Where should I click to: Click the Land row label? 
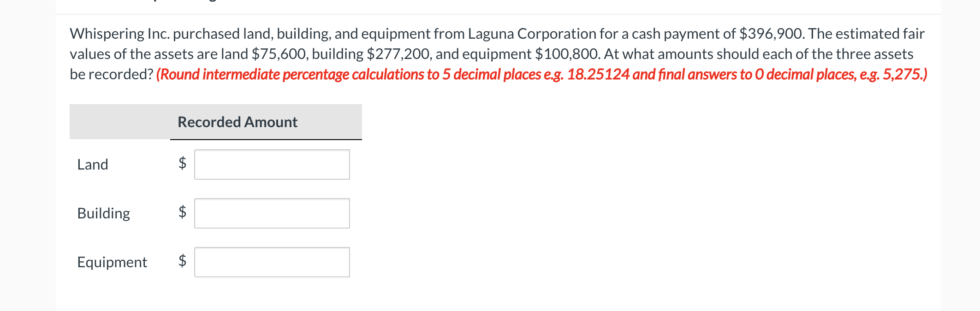93,164
